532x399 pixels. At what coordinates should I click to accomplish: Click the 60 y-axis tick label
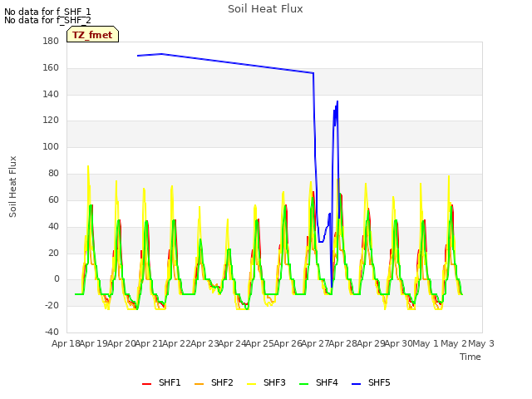pos(53,199)
